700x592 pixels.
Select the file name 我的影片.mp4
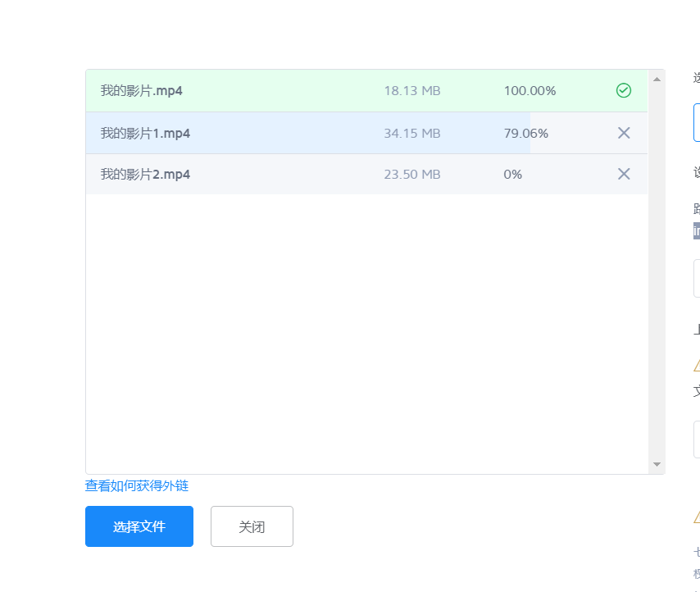141,91
